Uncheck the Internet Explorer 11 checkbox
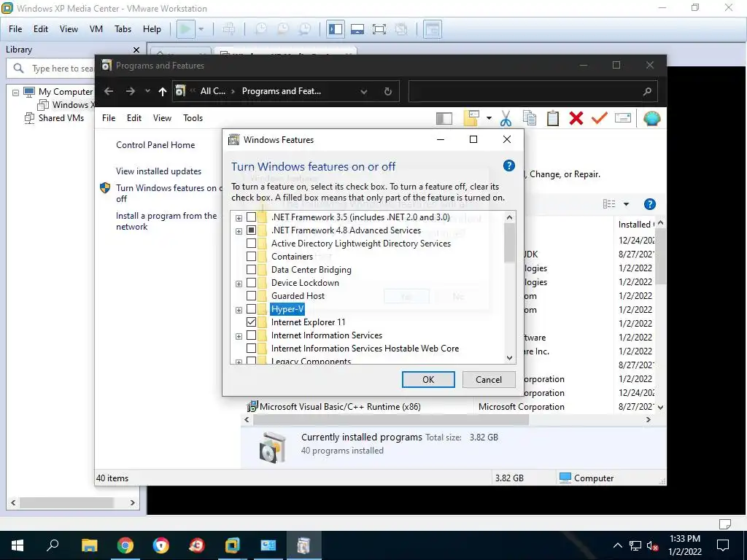This screenshot has width=747, height=560. (x=251, y=322)
